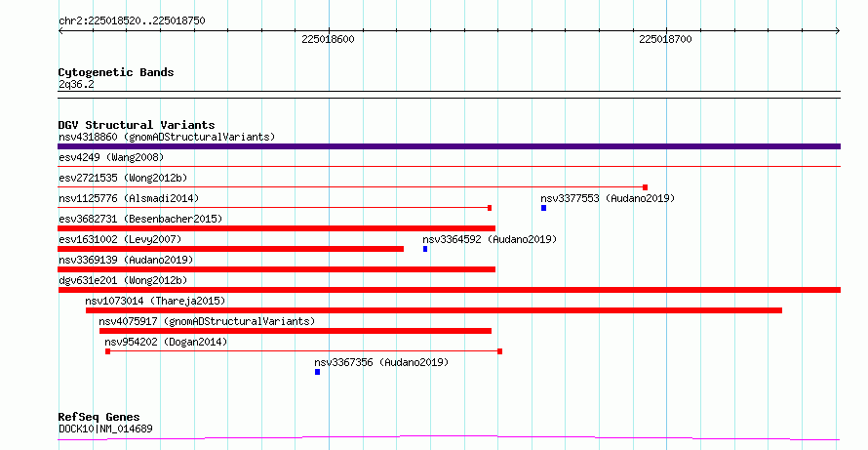Open the nsv3367356 (Audano2019) label
The image size is (868, 450).
tap(381, 362)
